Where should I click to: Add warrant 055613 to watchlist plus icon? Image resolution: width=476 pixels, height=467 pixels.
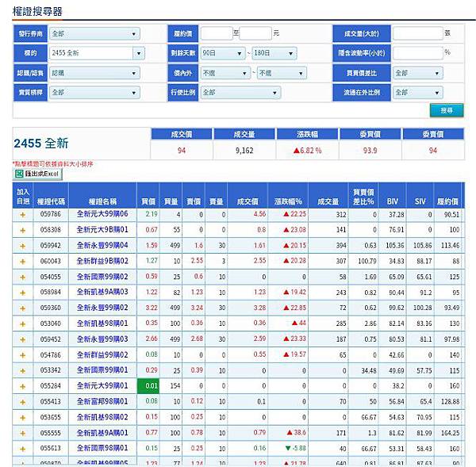23,449
